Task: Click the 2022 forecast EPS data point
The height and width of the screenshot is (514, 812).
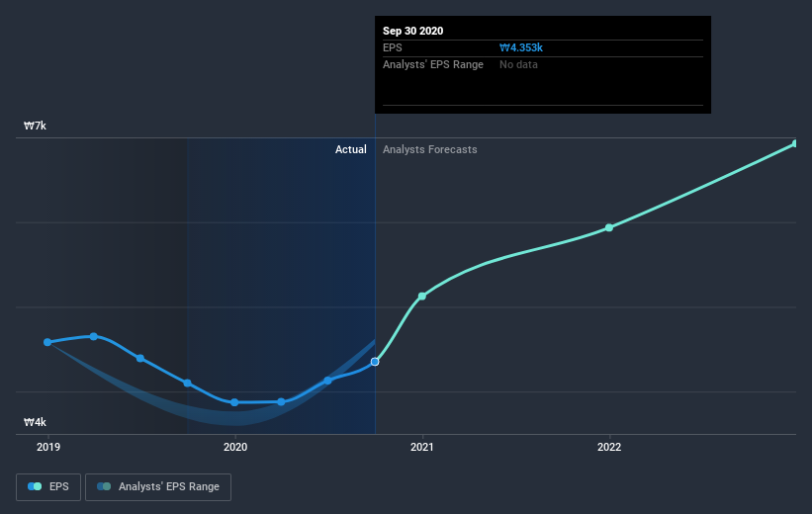Action: pyautogui.click(x=609, y=227)
